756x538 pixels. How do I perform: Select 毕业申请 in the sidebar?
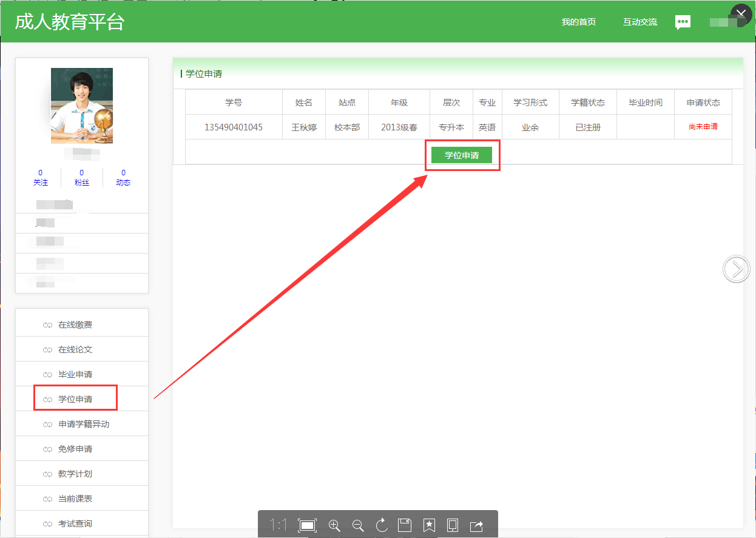75,375
